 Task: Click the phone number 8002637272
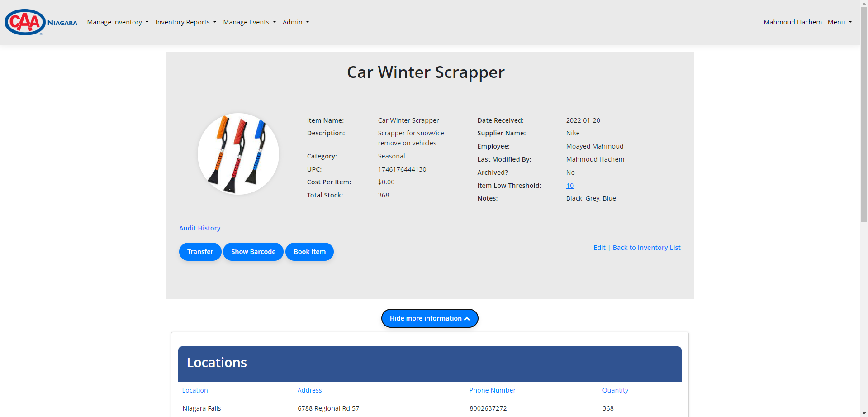[x=488, y=408]
